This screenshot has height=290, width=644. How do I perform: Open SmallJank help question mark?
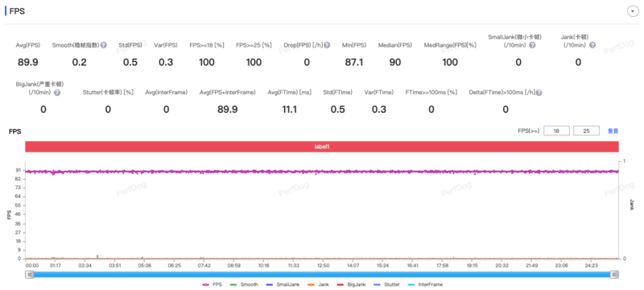(532, 45)
